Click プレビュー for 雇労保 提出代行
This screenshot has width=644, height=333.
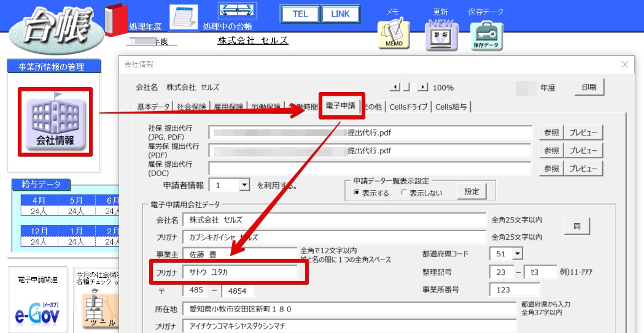click(583, 150)
